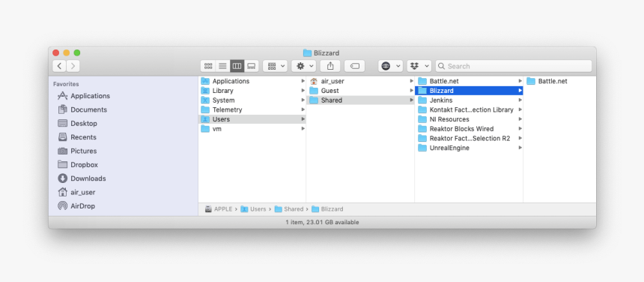Click the Blizzard folder icon in title bar
Viewport: 644px width, 282px height.
[307, 52]
